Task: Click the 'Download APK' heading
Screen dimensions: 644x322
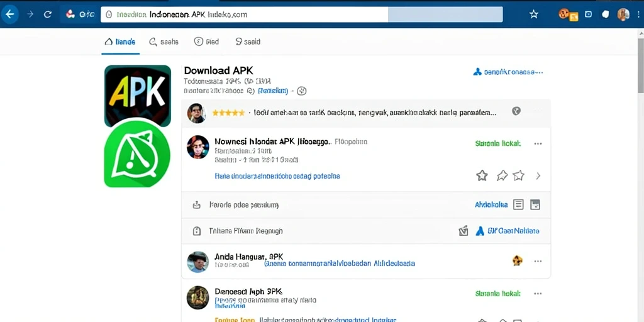Action: coord(218,70)
